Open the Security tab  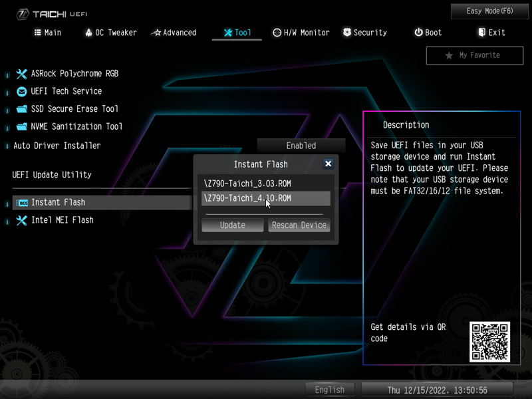[364, 33]
